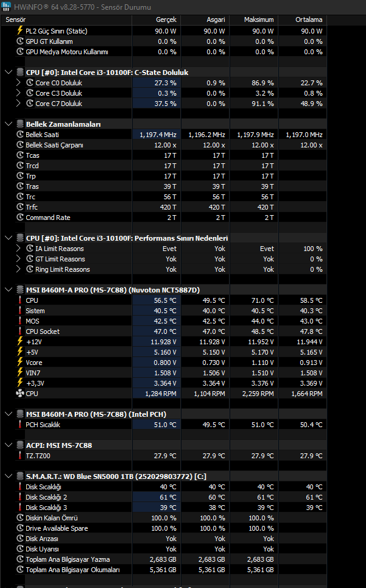Image resolution: width=366 pixels, height=588 pixels.
Task: Click the chip icon beside C-State Doluluk header
Action: point(20,72)
